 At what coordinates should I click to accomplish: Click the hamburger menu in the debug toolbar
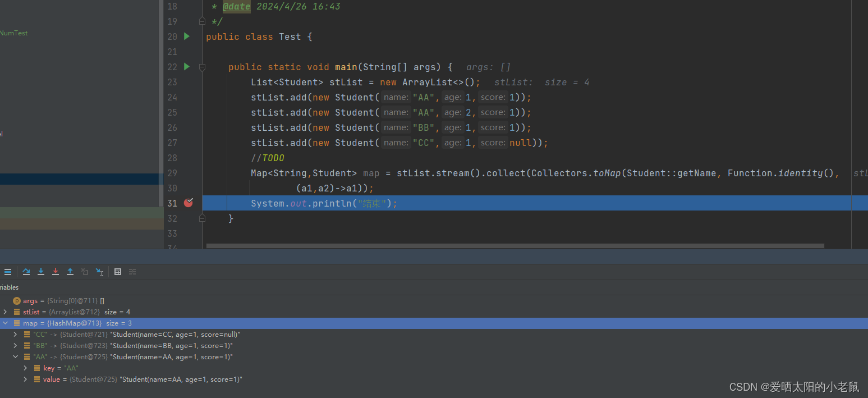(8, 272)
